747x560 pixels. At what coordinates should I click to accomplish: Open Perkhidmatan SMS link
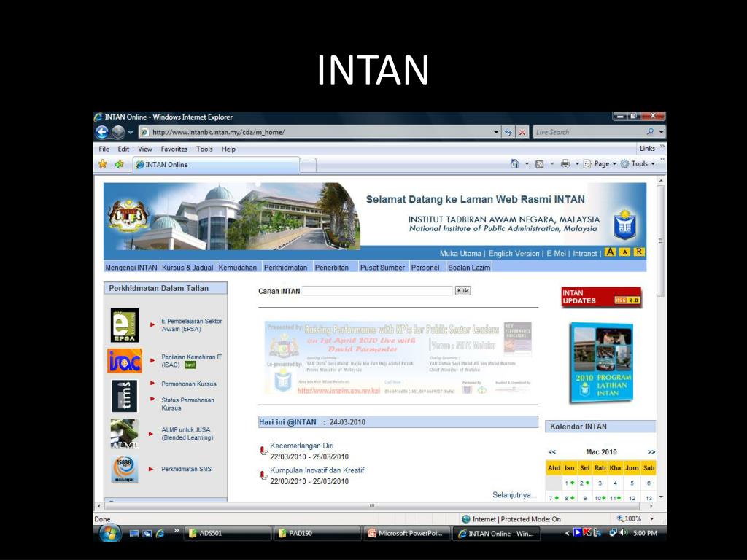[x=186, y=469]
